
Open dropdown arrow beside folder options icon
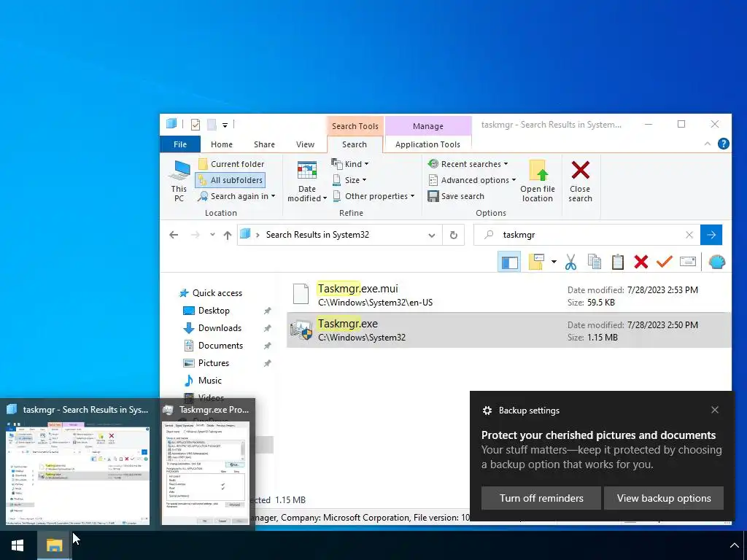coord(554,262)
